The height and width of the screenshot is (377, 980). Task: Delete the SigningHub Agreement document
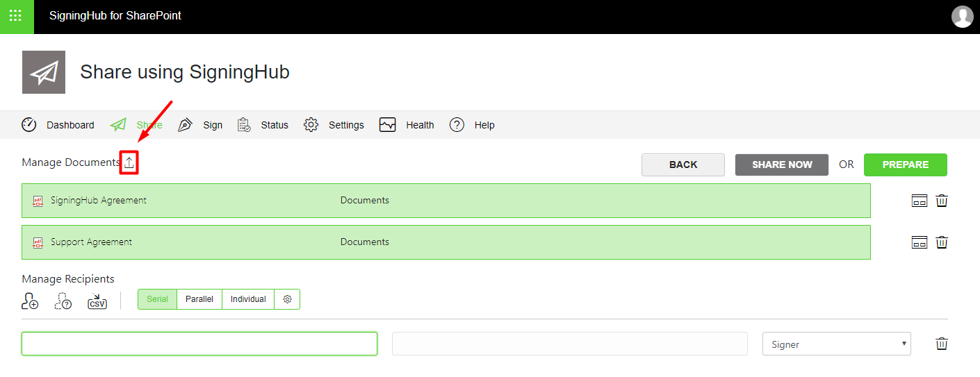coord(942,201)
